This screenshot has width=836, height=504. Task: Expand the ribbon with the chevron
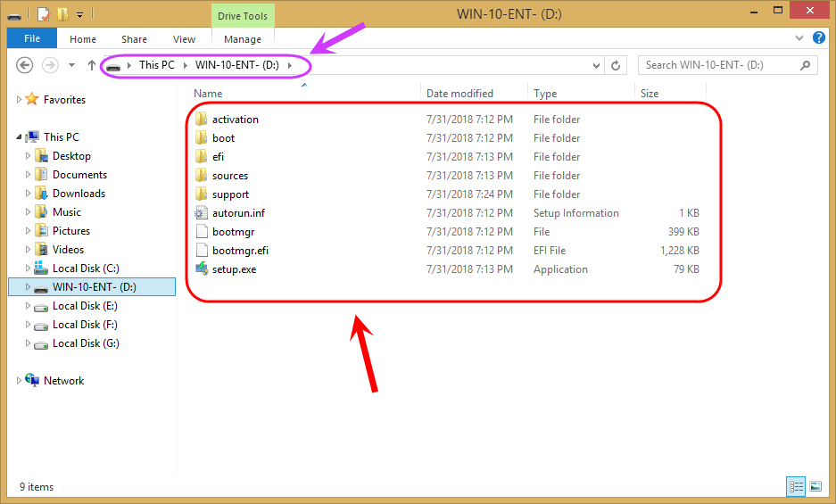click(799, 37)
